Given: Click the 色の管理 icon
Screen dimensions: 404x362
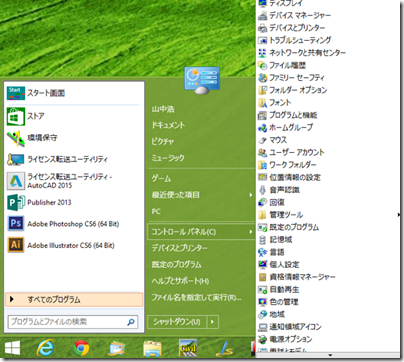Looking at the screenshot, I should [x=262, y=302].
